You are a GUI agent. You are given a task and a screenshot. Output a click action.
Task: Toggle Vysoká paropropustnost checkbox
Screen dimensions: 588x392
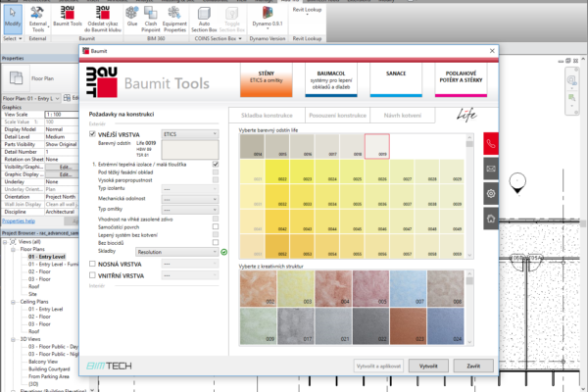coord(216,180)
